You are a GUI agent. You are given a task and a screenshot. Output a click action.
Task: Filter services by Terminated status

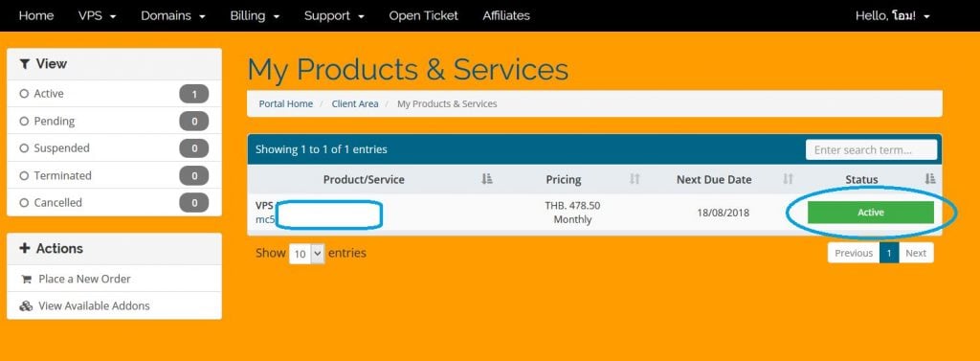(x=114, y=175)
